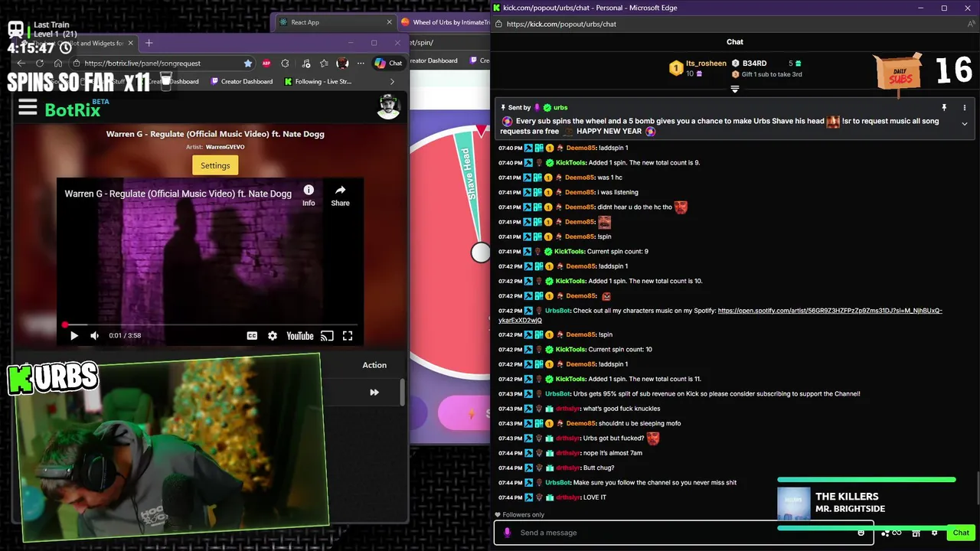Open the ABP adblock extension

[266, 64]
